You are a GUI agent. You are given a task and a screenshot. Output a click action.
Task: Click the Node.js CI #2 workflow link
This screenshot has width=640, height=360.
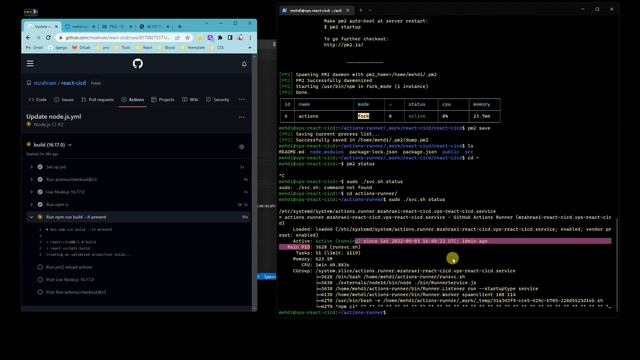tap(48, 124)
